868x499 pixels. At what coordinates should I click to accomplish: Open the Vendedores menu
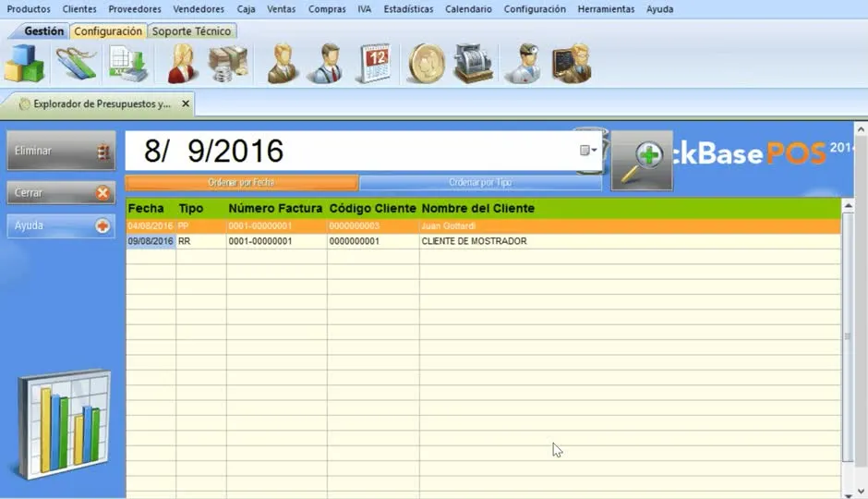[199, 9]
